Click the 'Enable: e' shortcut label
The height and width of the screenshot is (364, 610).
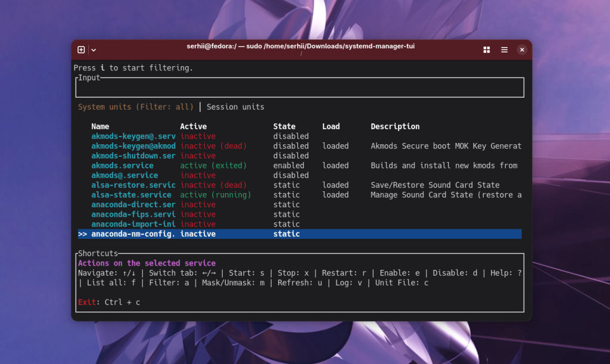click(x=400, y=273)
